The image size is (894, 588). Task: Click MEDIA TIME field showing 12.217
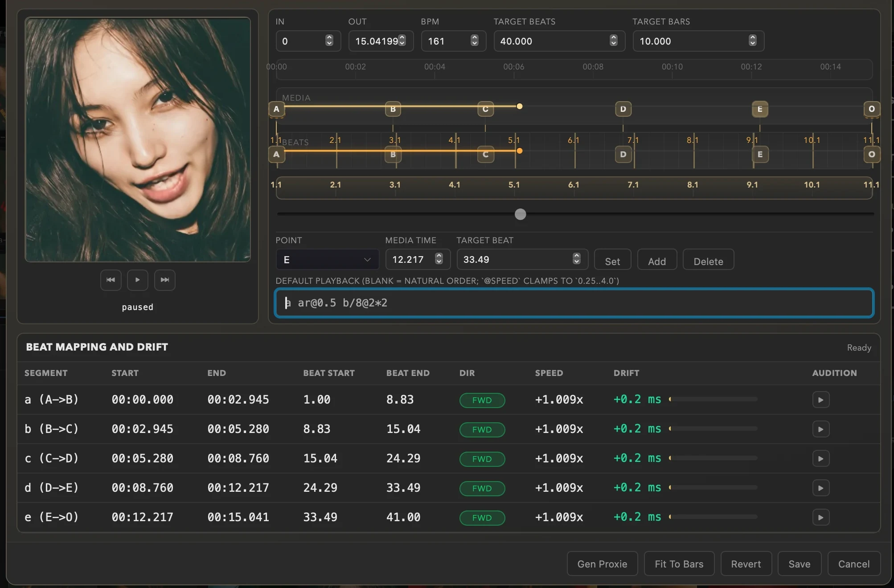[x=418, y=259]
